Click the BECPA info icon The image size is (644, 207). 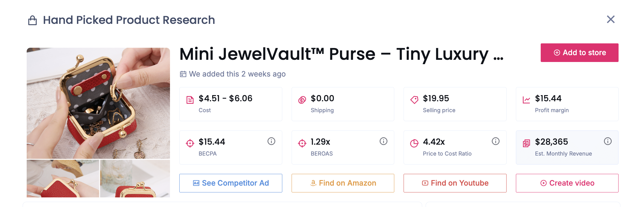click(271, 141)
